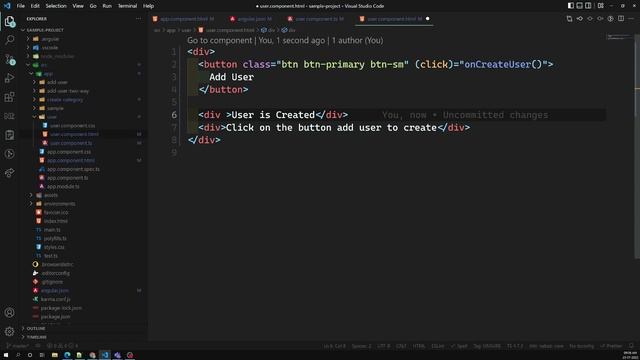Open the Extensions view
Image resolution: width=640 pixels, height=360 pixels.
click(9, 97)
